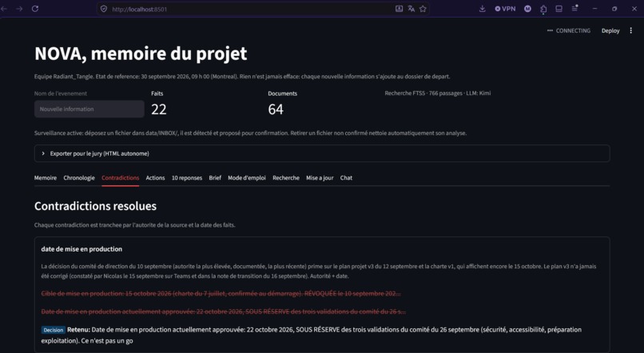The image size is (644, 353).
Task: Select the Contradictions tab
Action: (121, 178)
